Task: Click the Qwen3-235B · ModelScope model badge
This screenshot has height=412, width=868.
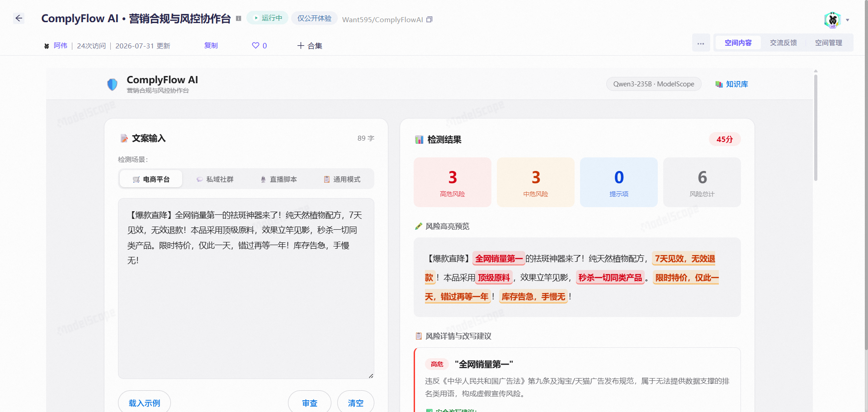Action: [x=654, y=84]
